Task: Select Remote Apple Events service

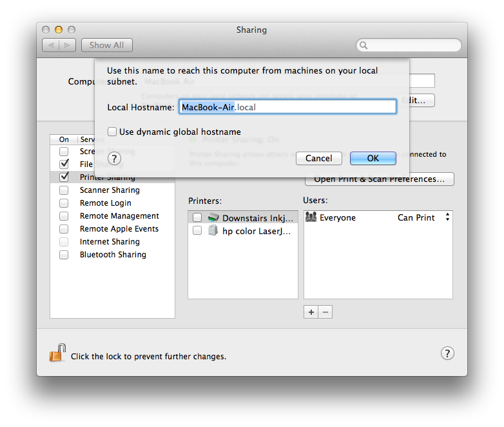Action: [x=113, y=229]
